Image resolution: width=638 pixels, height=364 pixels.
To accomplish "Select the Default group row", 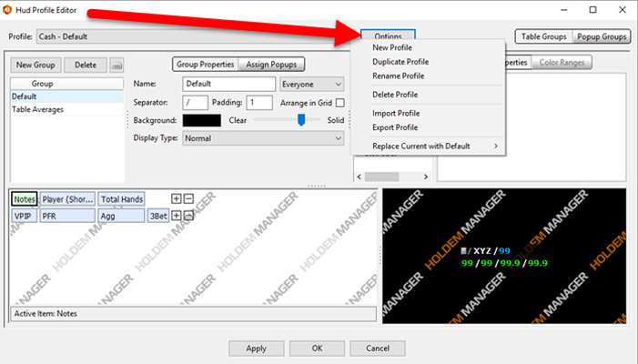I will [x=66, y=96].
